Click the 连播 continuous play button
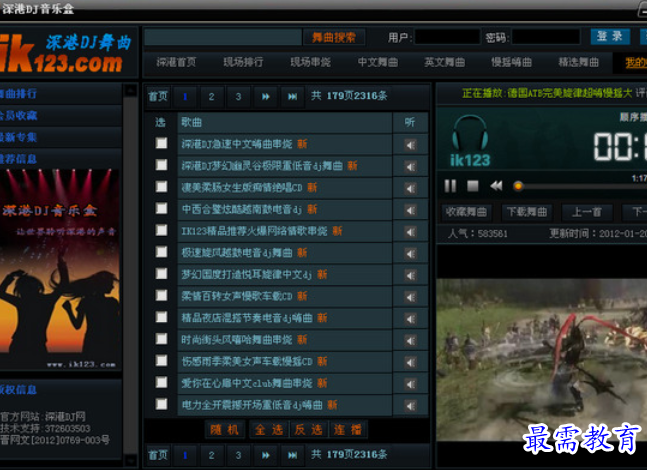This screenshot has width=647, height=470. tap(348, 430)
